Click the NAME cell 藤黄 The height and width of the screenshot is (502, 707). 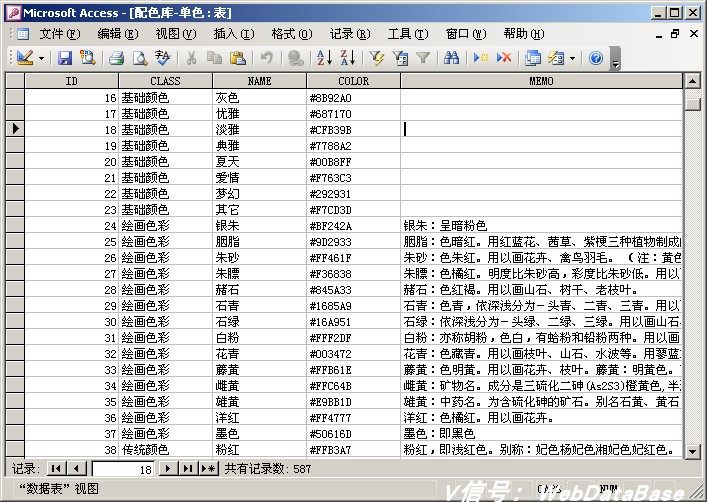pyautogui.click(x=259, y=370)
